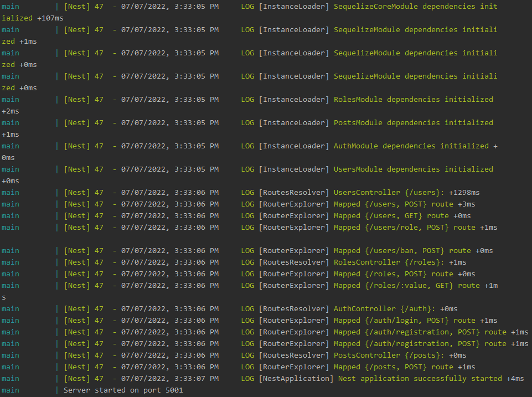Image resolution: width=532 pixels, height=397 pixels.
Task: Click 'Mapped {/users, POST} route +3ms'
Action: pos(405,204)
